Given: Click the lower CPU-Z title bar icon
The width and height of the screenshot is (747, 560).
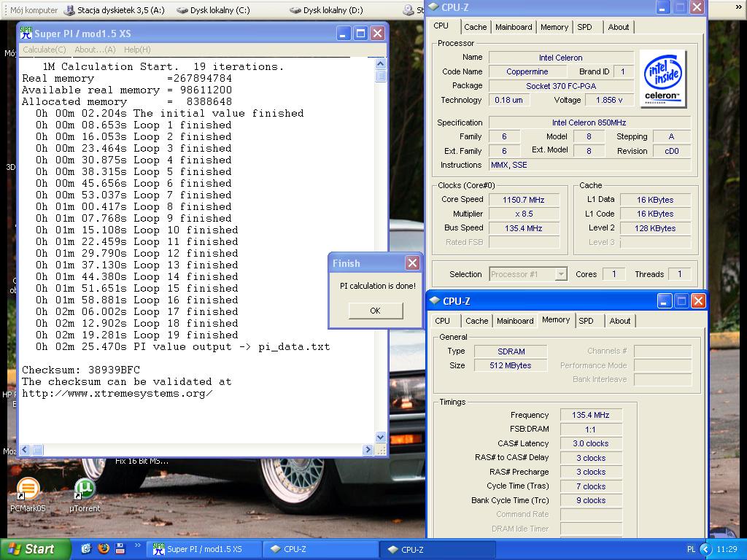Looking at the screenshot, I should click(435, 300).
